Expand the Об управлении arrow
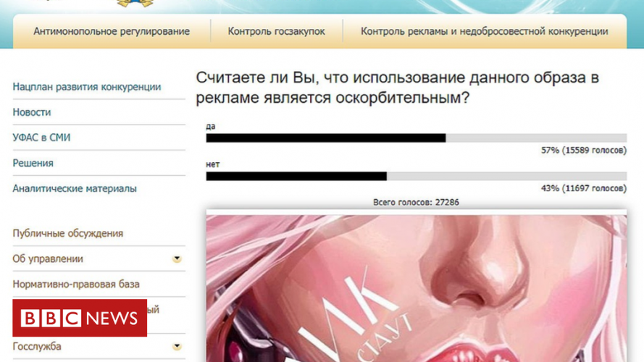This screenshot has width=644, height=362. [177, 258]
